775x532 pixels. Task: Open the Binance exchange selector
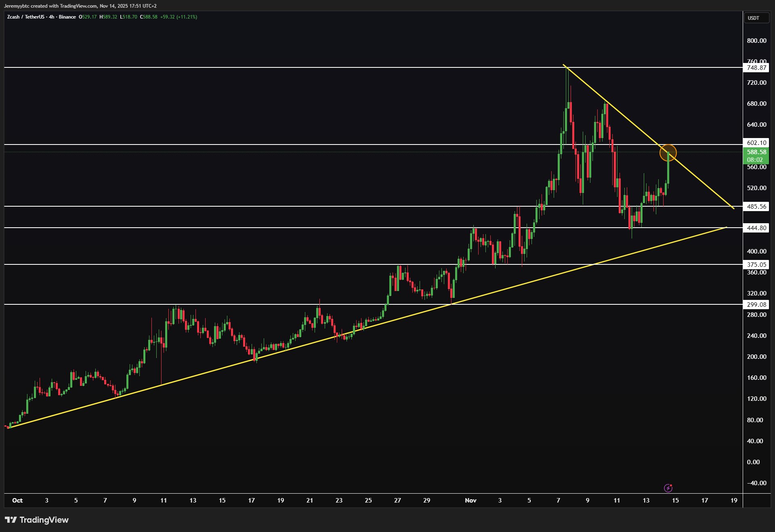(67, 17)
